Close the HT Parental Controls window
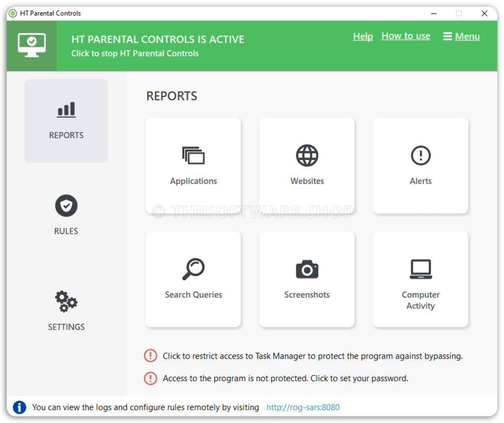Screen dimensions: 504x423 (x=484, y=13)
